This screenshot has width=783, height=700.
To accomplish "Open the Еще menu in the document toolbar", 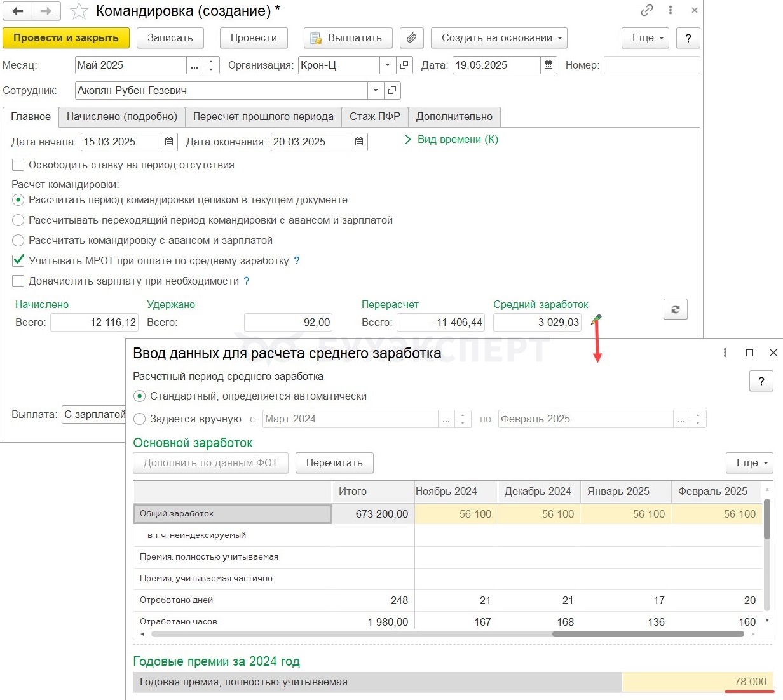I will (645, 38).
